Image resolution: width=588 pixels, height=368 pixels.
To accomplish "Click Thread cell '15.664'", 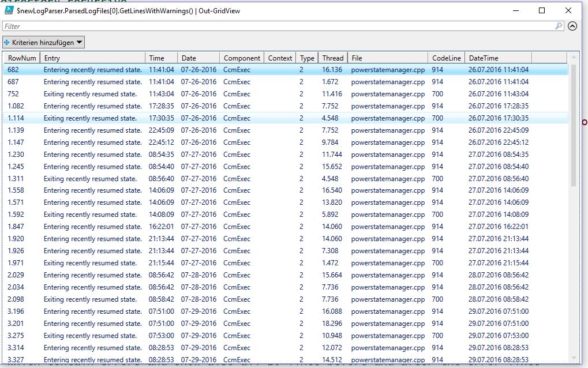I will pos(332,275).
